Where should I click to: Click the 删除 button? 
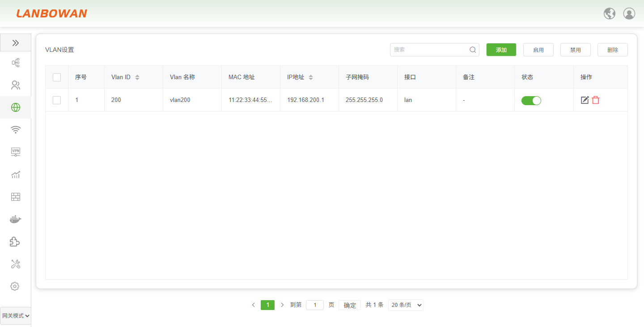click(x=613, y=50)
